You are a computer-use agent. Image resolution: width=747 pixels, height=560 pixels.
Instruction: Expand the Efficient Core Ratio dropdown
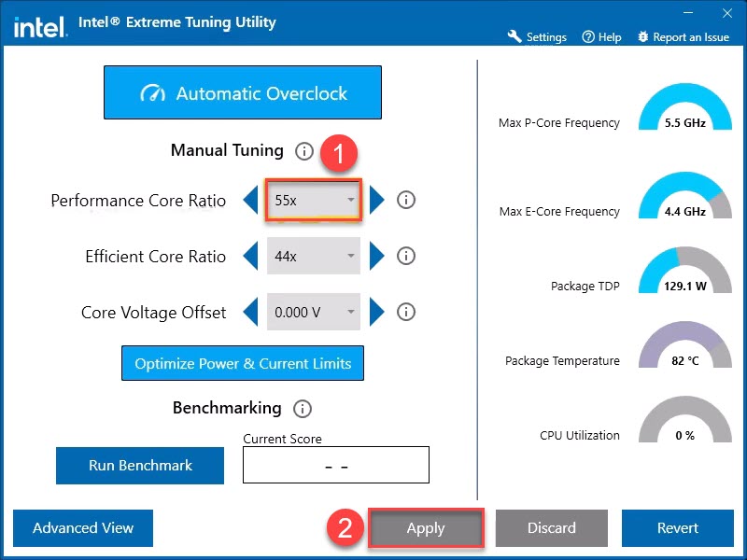pyautogui.click(x=314, y=256)
